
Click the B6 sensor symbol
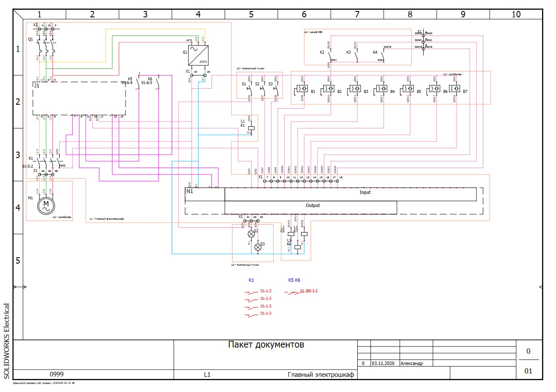(434, 89)
